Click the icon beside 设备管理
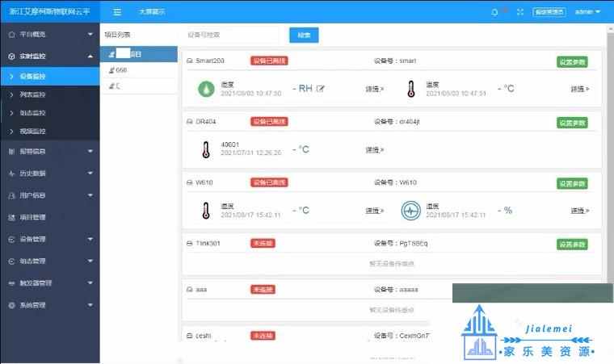 point(12,239)
